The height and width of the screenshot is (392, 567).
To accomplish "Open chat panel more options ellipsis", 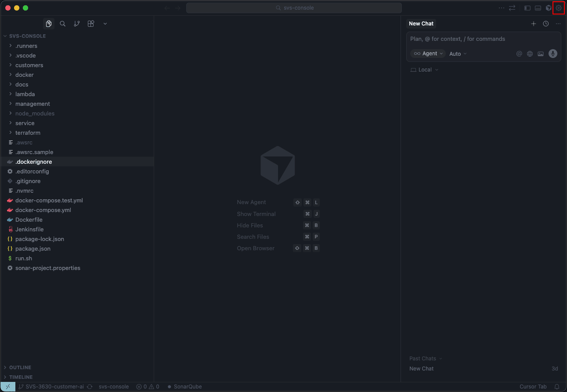I will click(558, 24).
